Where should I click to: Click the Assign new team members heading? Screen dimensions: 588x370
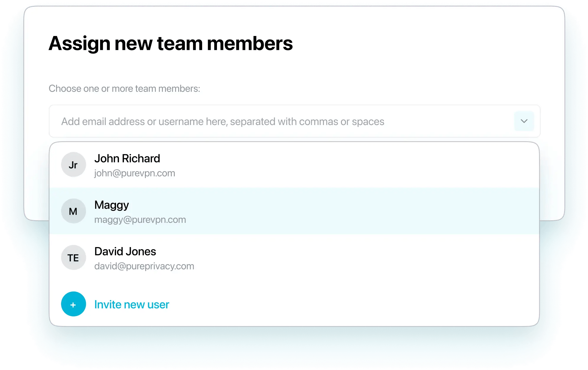pyautogui.click(x=171, y=44)
